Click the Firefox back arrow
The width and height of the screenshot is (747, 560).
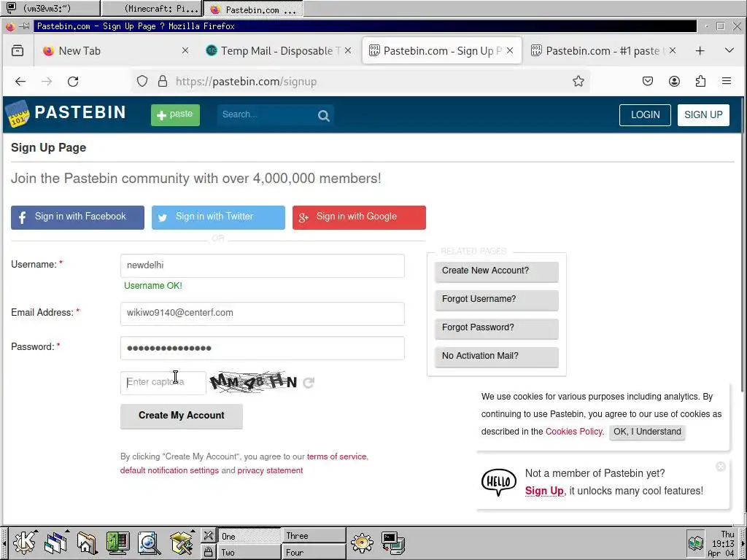[x=20, y=82]
